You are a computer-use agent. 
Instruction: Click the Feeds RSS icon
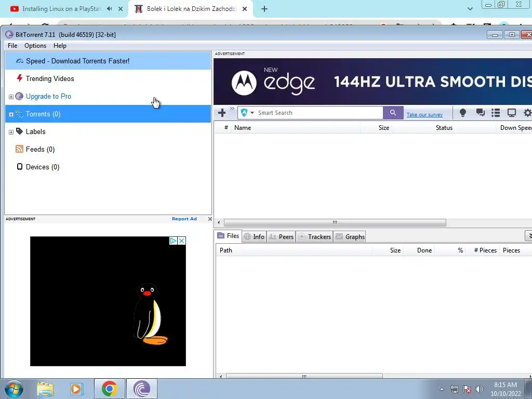pyautogui.click(x=19, y=149)
